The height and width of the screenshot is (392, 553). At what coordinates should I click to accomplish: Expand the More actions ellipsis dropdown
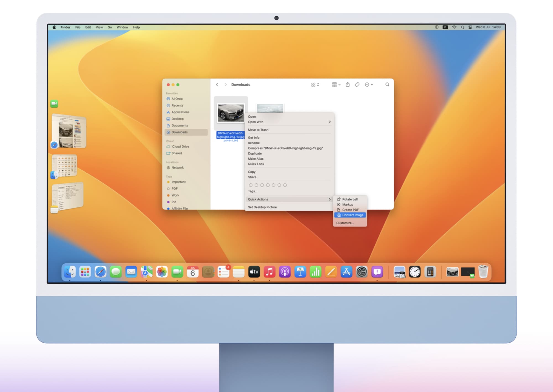click(x=369, y=85)
